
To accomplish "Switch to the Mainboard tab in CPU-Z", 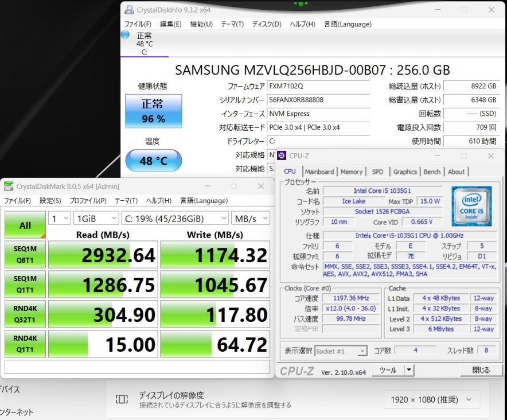I will 319,172.
